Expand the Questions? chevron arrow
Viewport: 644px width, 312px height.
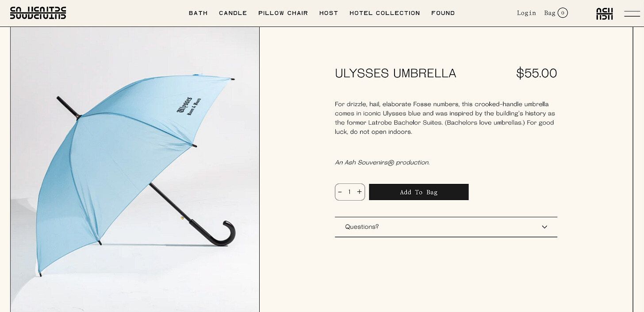coord(544,227)
